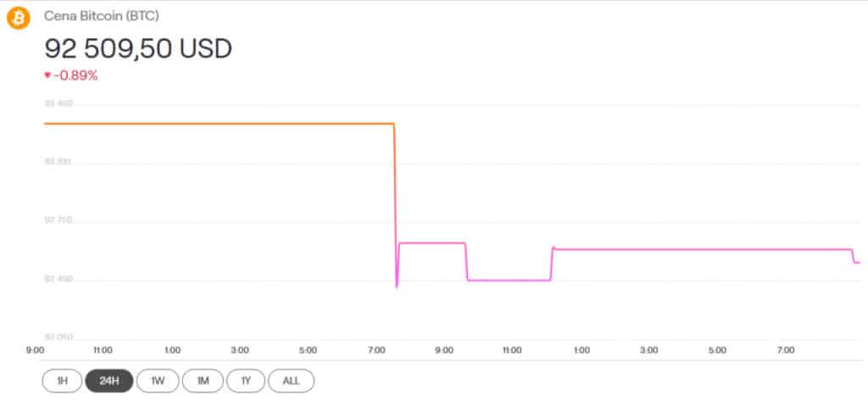The width and height of the screenshot is (868, 402).
Task: Click the 92 750 price axis label
Action: (x=58, y=221)
